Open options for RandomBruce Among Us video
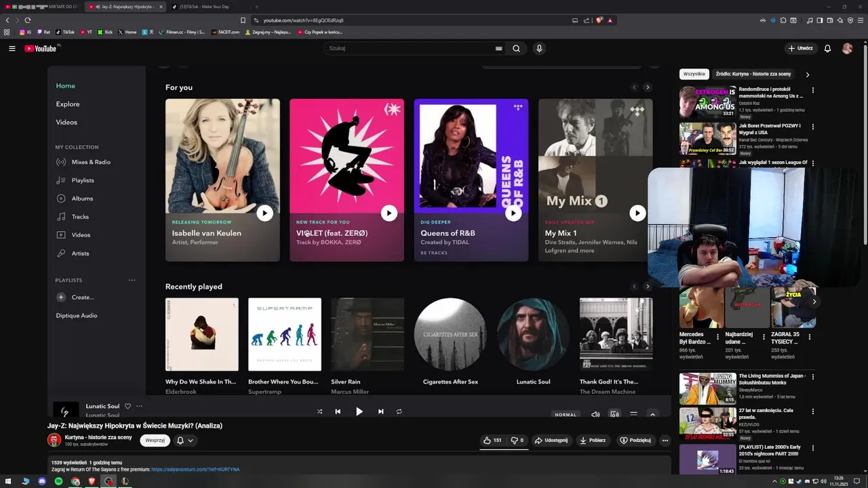Image resolution: width=868 pixels, height=488 pixels. 813,90
